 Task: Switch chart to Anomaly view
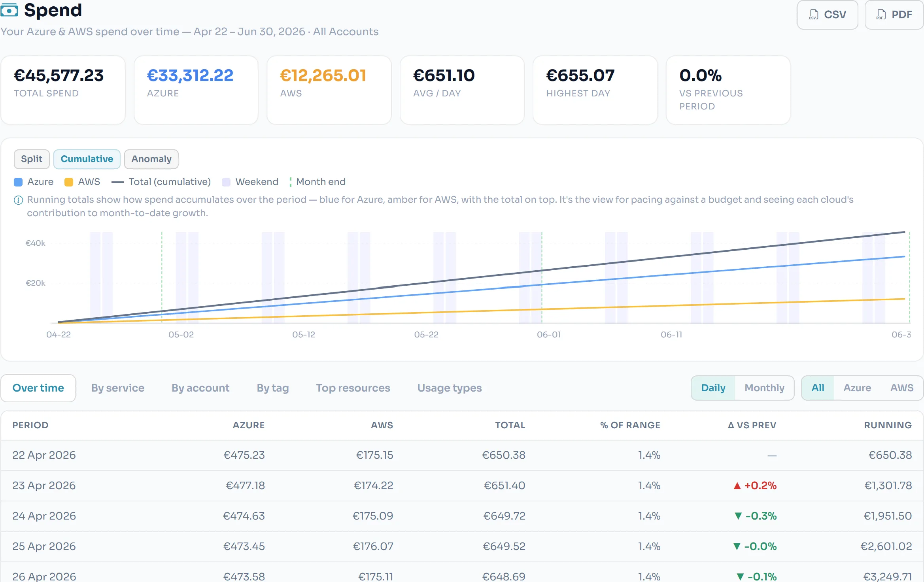coord(151,159)
